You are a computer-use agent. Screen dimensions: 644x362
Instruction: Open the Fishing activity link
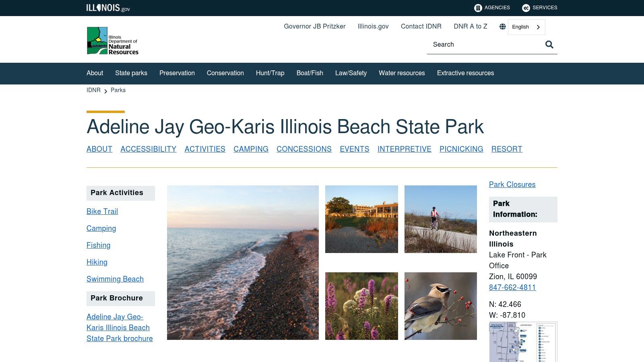click(98, 245)
